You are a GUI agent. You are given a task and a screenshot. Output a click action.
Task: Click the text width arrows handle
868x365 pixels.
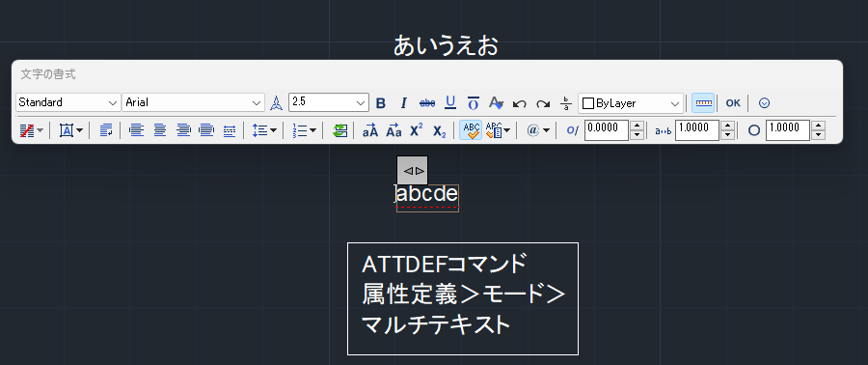click(x=413, y=170)
